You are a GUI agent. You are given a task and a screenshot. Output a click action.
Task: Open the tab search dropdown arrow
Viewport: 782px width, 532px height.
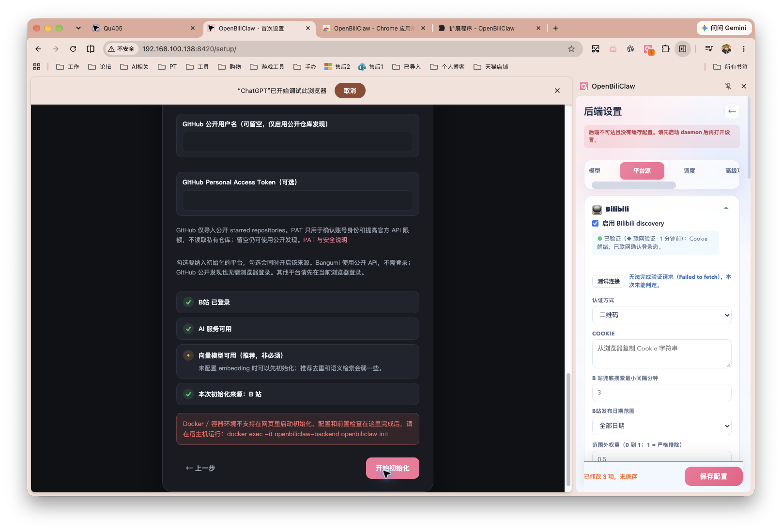point(78,28)
